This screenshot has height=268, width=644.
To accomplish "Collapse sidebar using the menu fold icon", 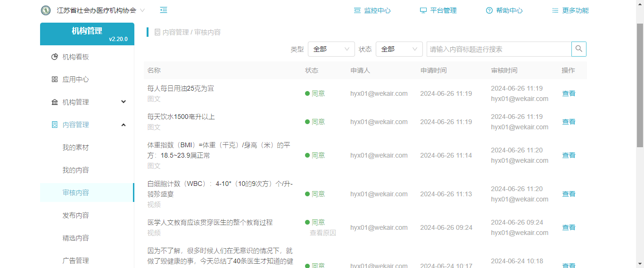I will coord(164,10).
